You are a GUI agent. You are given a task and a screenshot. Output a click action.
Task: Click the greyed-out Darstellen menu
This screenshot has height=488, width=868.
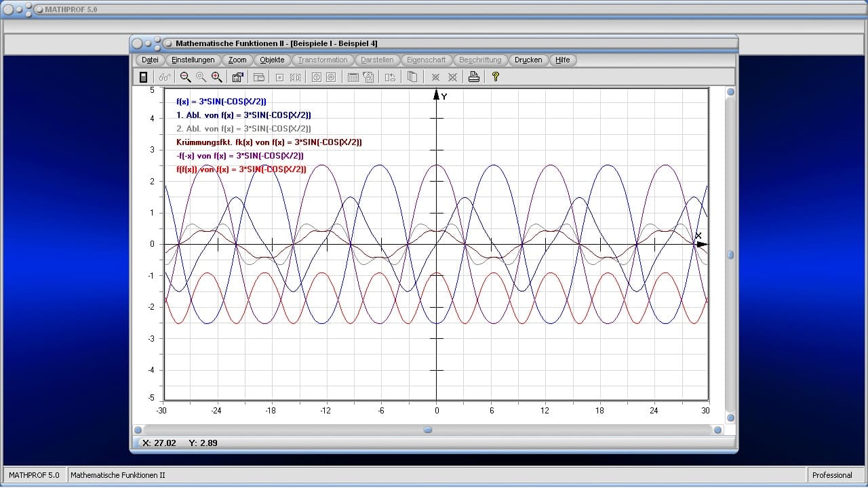[x=377, y=60]
